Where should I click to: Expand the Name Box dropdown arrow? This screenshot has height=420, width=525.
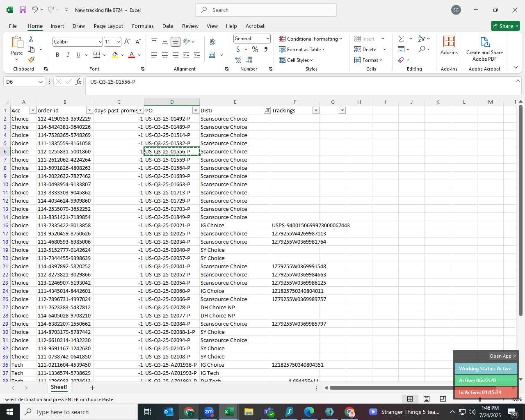tap(40, 82)
